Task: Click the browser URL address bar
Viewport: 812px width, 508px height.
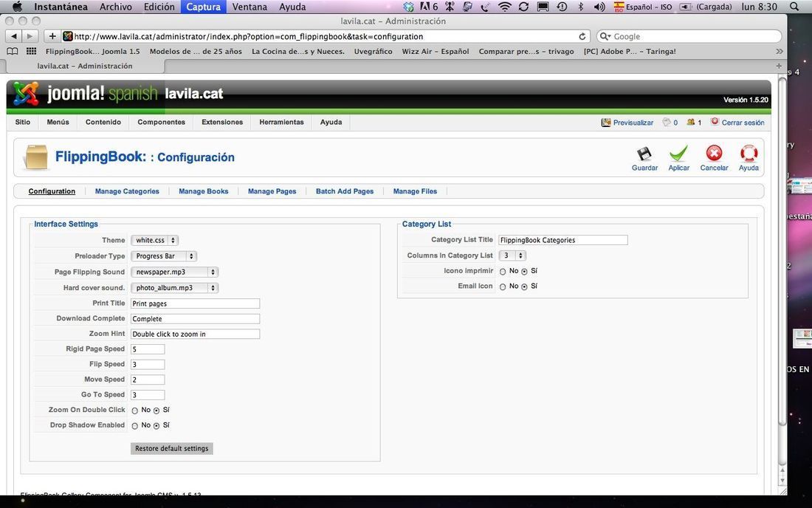Action: point(326,36)
